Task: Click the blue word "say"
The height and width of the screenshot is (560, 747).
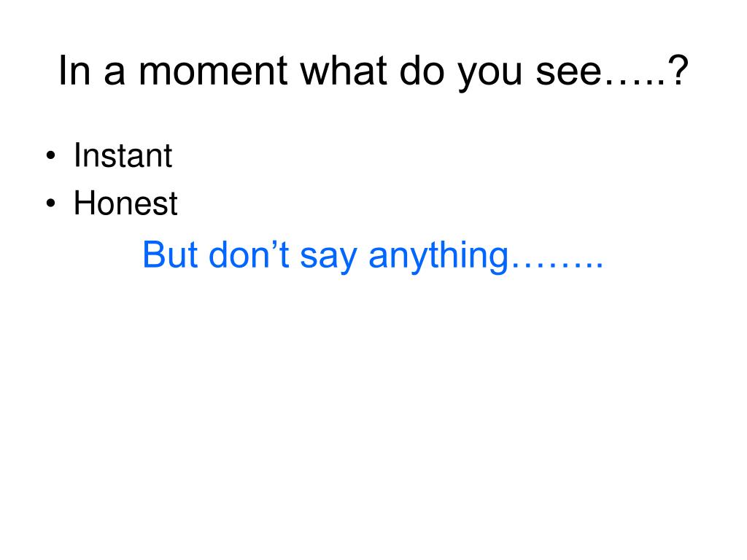Action: pos(329,260)
